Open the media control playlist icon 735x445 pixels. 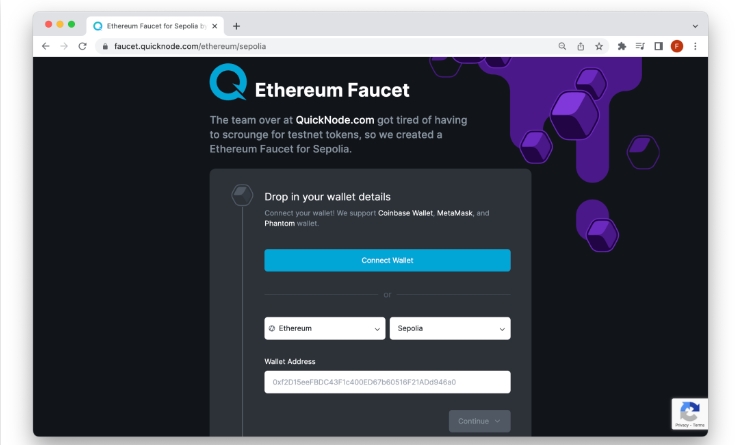[x=640, y=46]
